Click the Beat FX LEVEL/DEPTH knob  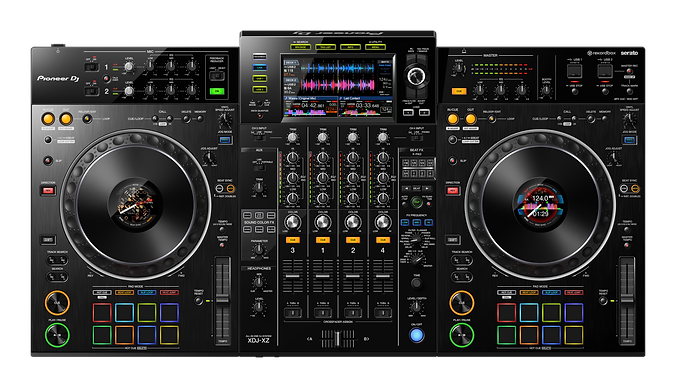point(416,307)
